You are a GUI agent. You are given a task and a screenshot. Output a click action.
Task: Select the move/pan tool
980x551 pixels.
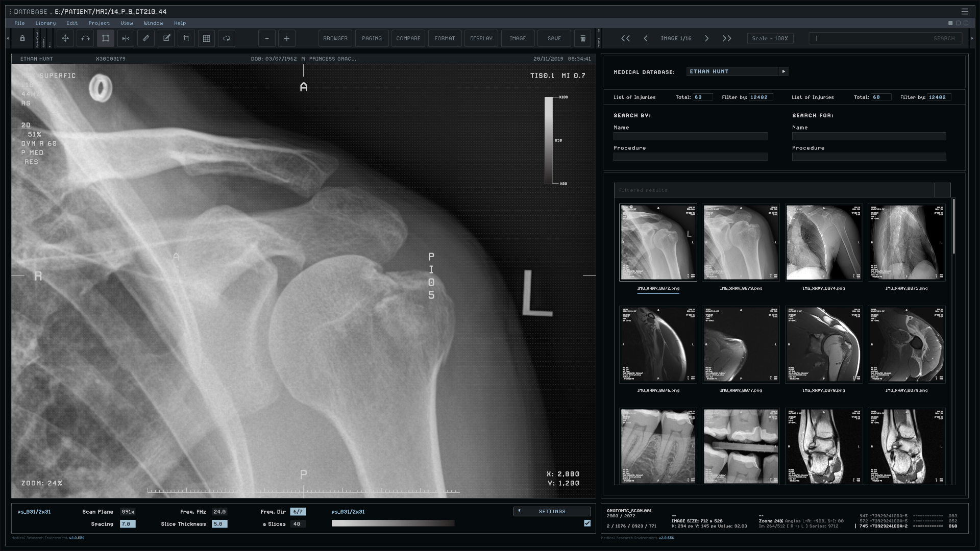pos(65,38)
